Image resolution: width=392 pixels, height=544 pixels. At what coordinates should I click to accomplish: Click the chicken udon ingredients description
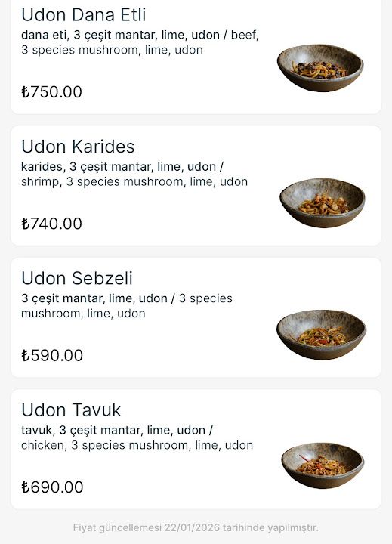pos(137,437)
